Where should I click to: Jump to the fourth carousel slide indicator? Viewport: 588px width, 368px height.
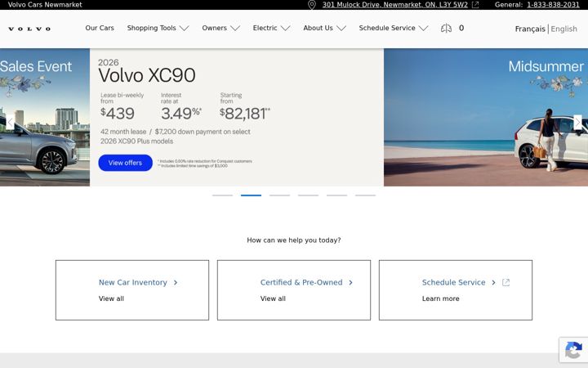(x=308, y=195)
